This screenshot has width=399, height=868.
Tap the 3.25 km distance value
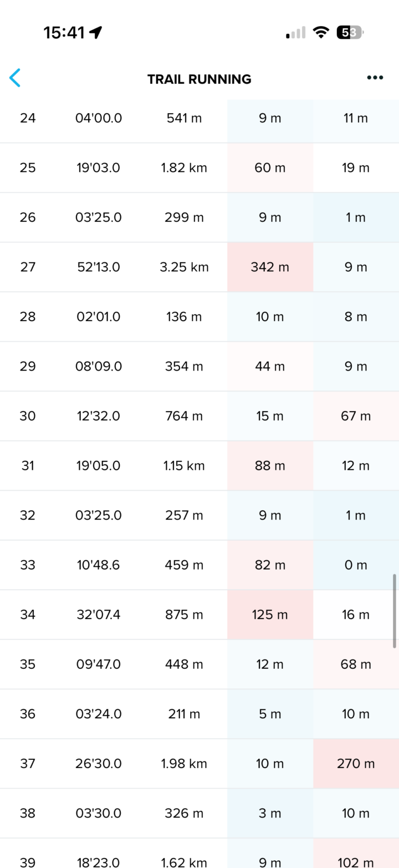pos(184,267)
